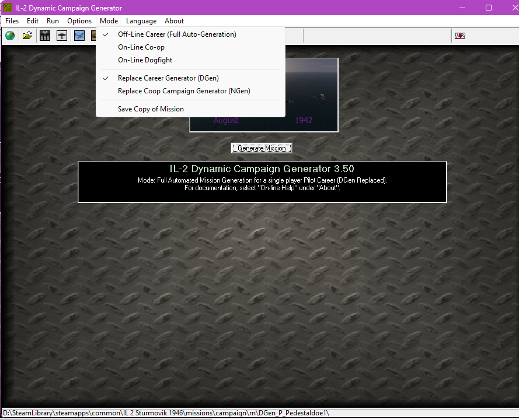Viewport: 519px width, 420px height.
Task: Click the August month label
Action: pos(226,120)
